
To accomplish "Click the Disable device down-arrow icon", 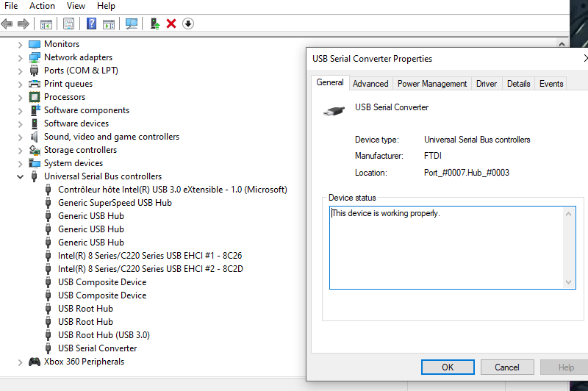I will [188, 24].
